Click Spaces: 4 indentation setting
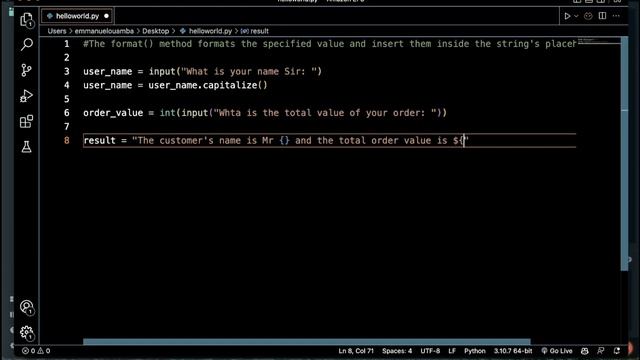Image resolution: width=640 pixels, height=360 pixels. click(x=397, y=351)
